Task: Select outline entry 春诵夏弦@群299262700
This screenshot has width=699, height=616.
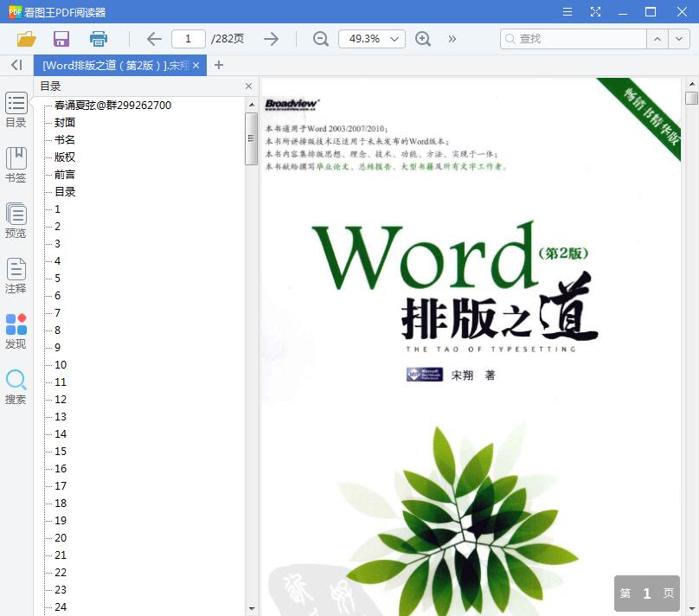Action: 112,106
